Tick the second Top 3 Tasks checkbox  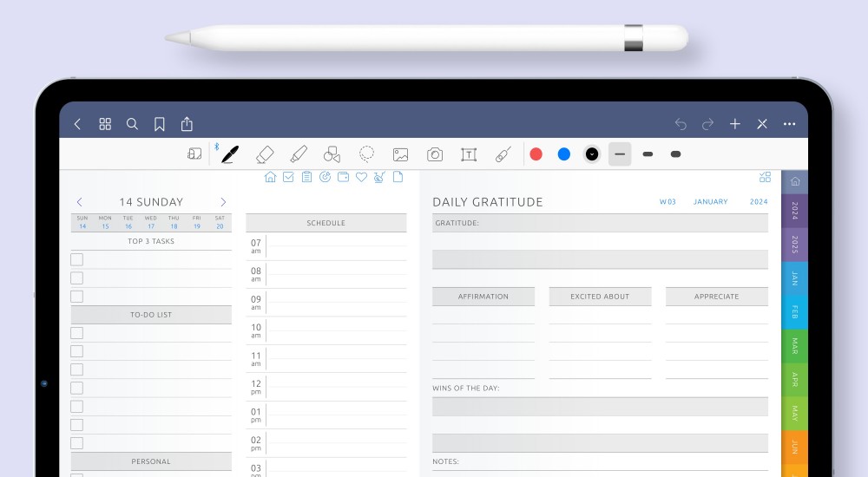pyautogui.click(x=77, y=278)
